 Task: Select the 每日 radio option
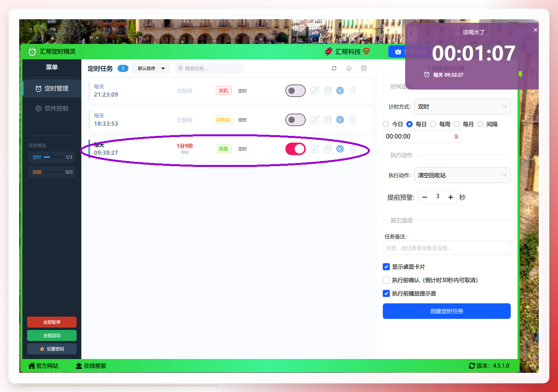coord(409,124)
